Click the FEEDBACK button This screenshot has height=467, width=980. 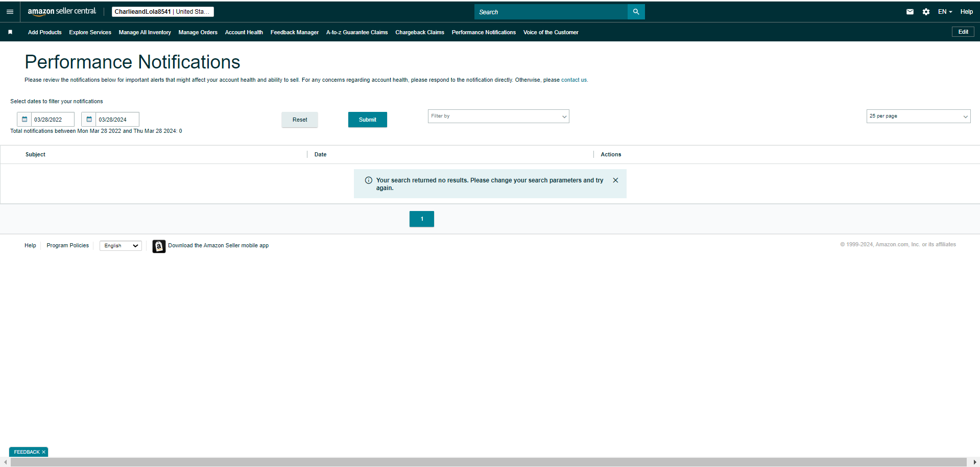(27, 452)
